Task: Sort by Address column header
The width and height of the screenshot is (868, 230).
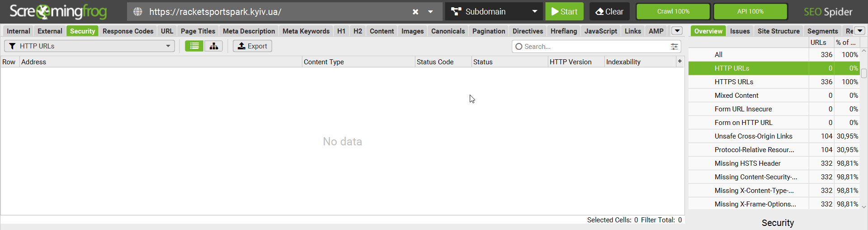Action: [160, 62]
